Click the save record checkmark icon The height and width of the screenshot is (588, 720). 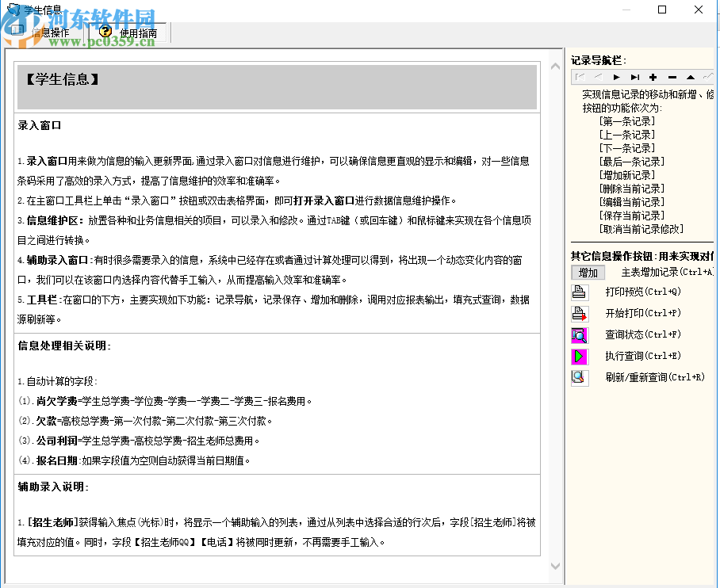[709, 77]
